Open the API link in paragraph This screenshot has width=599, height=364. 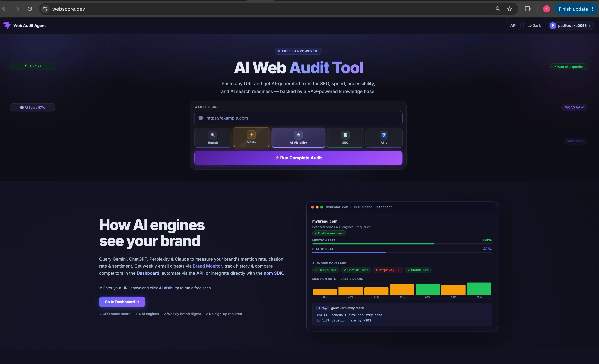(x=200, y=273)
